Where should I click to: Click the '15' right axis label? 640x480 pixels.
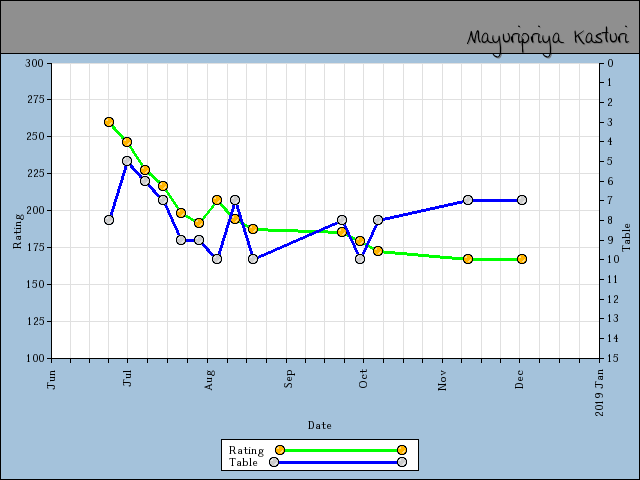click(x=613, y=358)
